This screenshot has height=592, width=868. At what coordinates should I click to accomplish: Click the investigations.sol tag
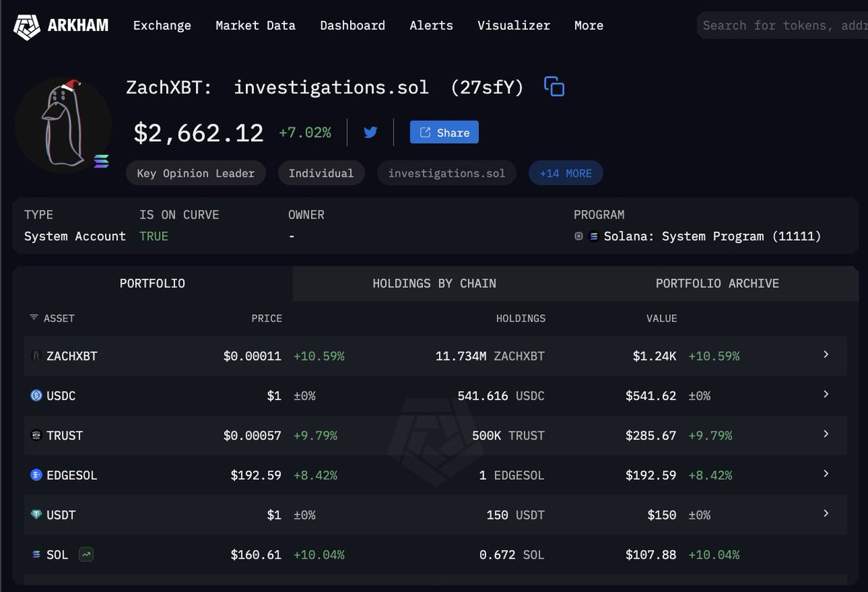click(446, 174)
